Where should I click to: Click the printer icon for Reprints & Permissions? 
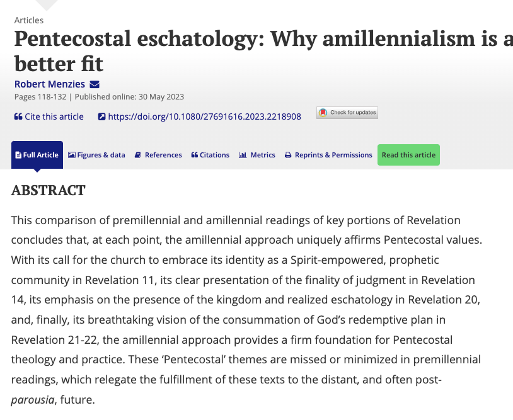288,155
